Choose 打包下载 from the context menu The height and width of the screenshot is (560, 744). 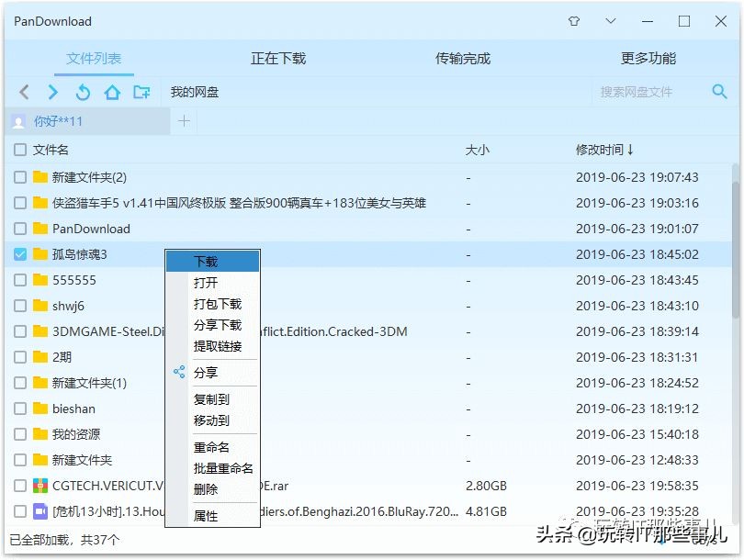(x=213, y=304)
